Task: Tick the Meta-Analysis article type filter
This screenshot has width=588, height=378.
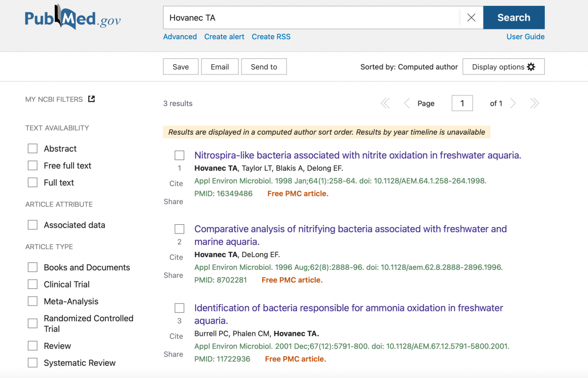Action: click(x=33, y=301)
